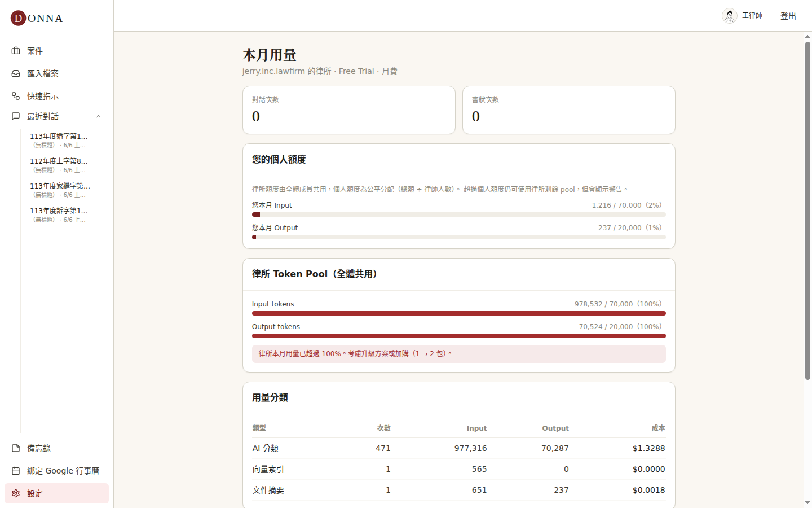Click the 您本月 Output progress bar

click(459, 237)
